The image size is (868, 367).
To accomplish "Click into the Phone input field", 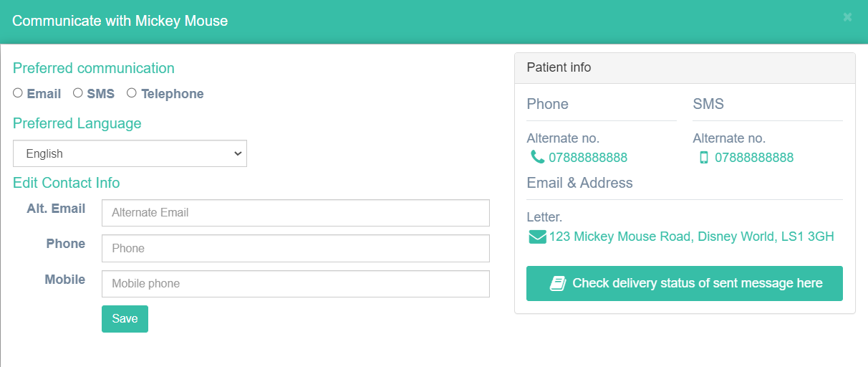I will click(296, 248).
